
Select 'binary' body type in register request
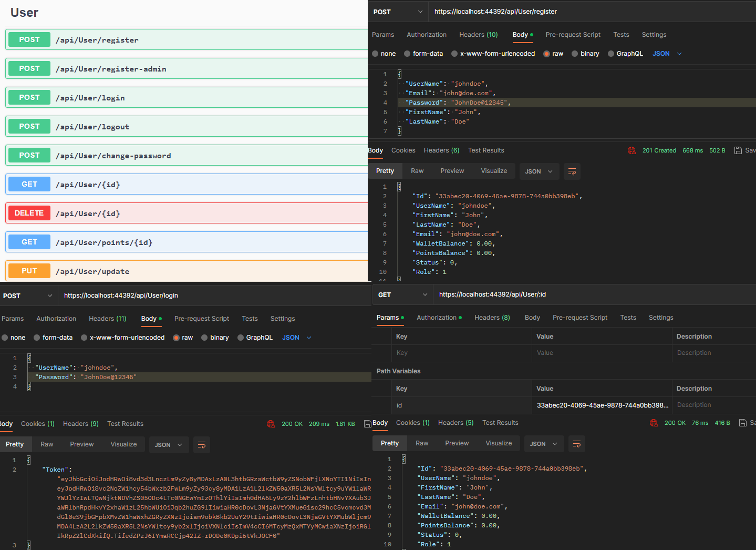point(585,54)
